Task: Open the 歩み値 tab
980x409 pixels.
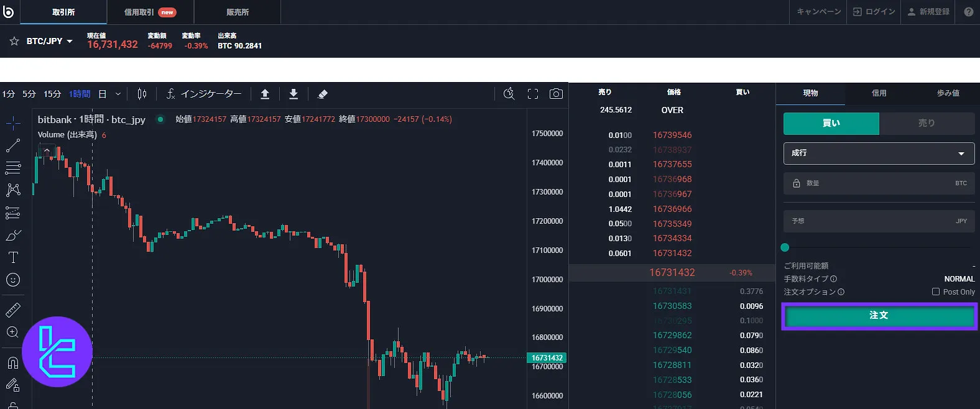Action: tap(948, 93)
